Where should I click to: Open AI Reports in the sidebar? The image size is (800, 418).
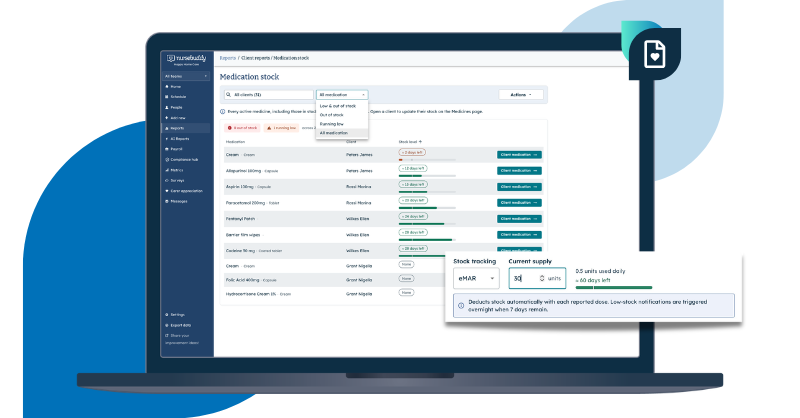pos(177,139)
